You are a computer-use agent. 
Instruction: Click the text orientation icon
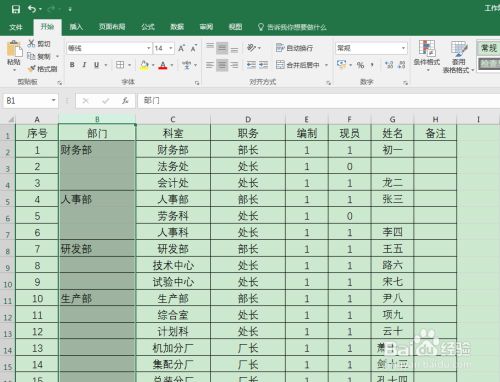[251, 48]
